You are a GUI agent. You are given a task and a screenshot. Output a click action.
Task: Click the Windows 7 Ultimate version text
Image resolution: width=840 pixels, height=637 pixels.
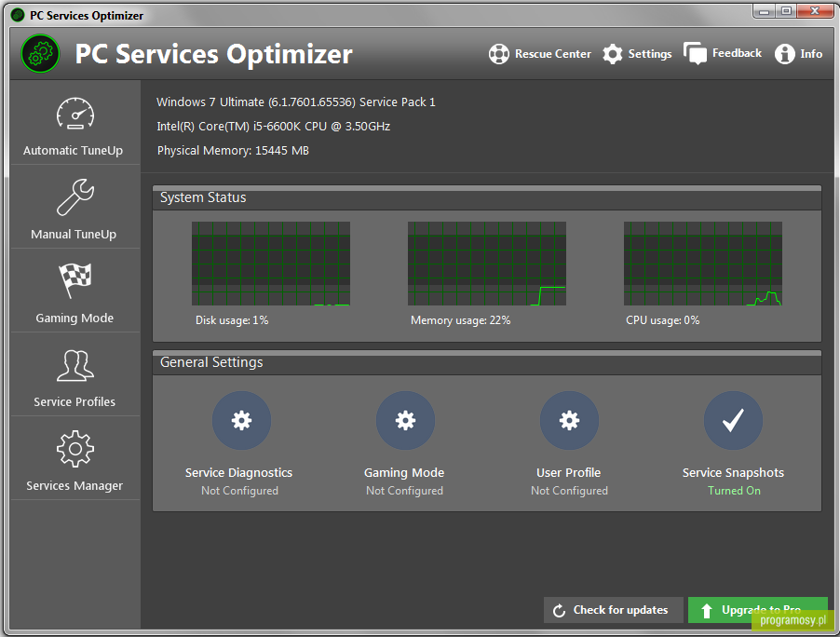pos(296,102)
